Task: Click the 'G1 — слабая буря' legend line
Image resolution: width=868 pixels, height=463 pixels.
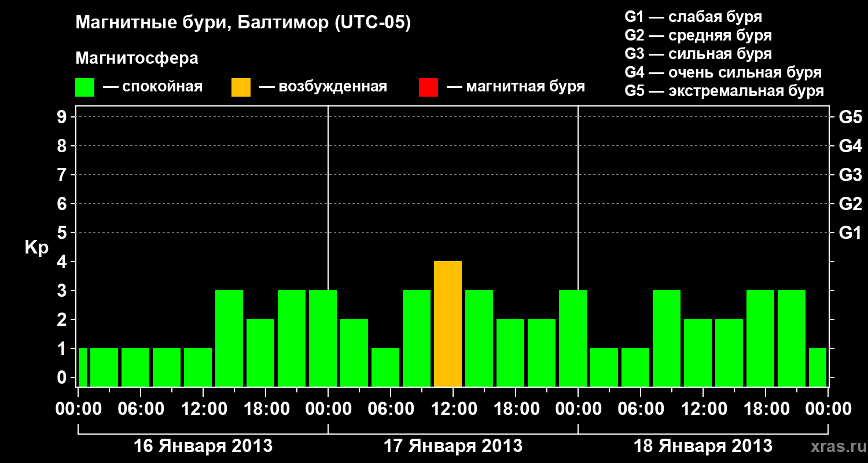Action: pos(693,17)
